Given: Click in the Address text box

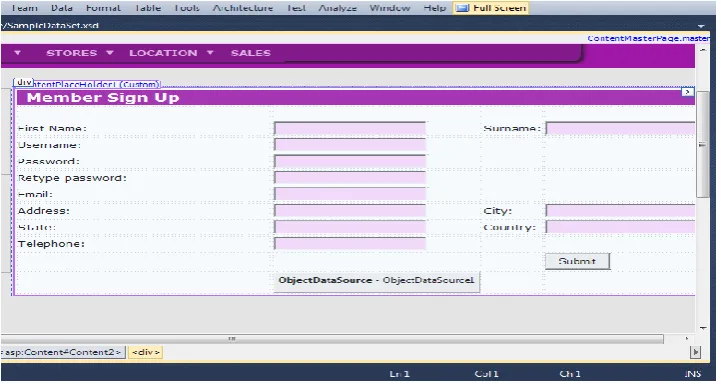Looking at the screenshot, I should [350, 211].
